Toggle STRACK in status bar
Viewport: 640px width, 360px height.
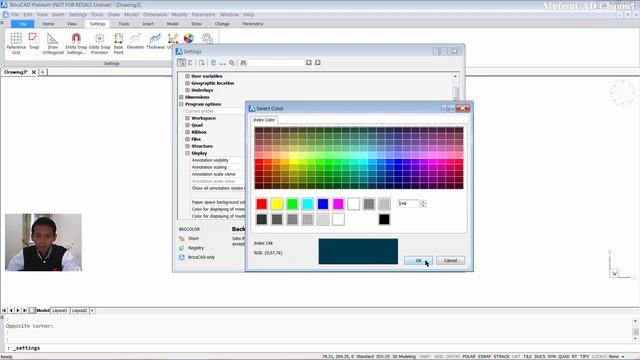click(502, 356)
